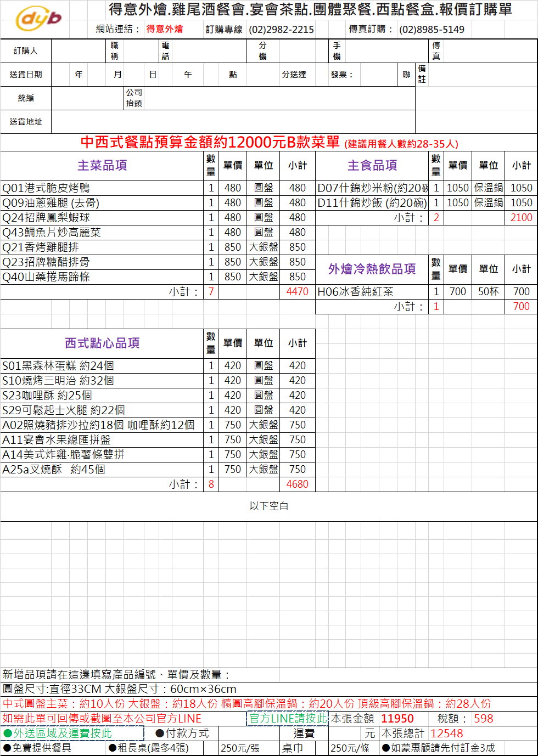This screenshot has height=756, width=538.
Task: Open the 得意外燴 website link
Action: click(x=165, y=29)
